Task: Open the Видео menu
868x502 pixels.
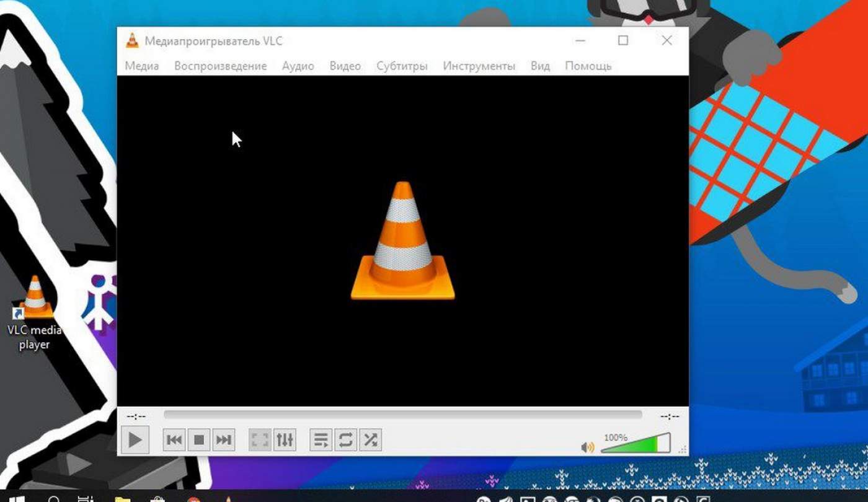Action: coord(345,66)
